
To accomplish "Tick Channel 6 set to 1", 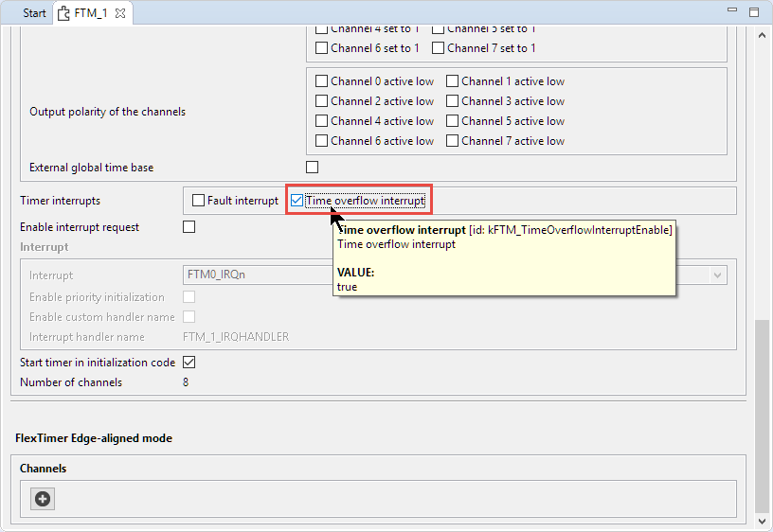I will [322, 48].
